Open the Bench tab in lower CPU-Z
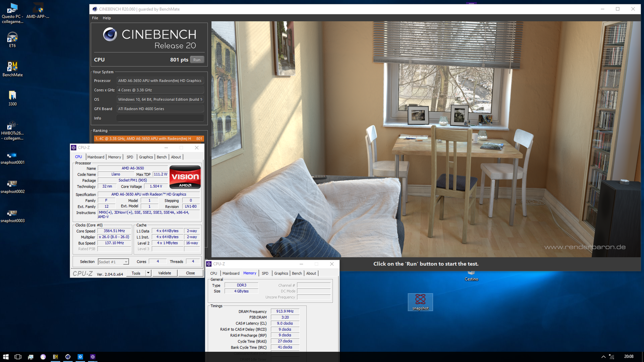Screen dimensions: 644x362 (297, 273)
